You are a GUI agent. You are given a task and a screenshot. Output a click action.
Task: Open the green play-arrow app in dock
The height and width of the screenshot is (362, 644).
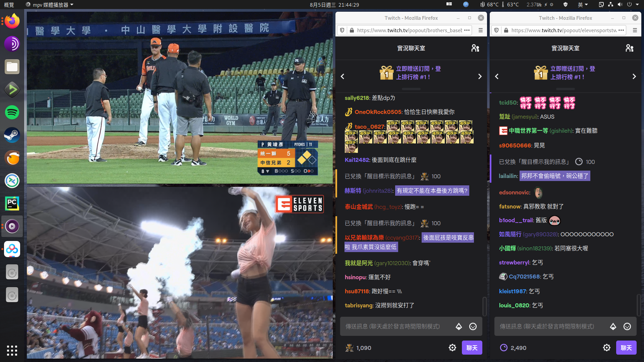click(x=12, y=89)
